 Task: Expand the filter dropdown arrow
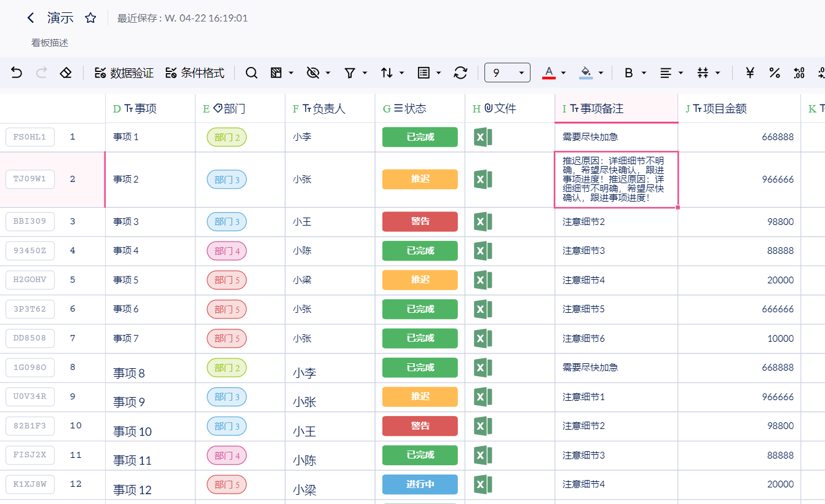[365, 73]
